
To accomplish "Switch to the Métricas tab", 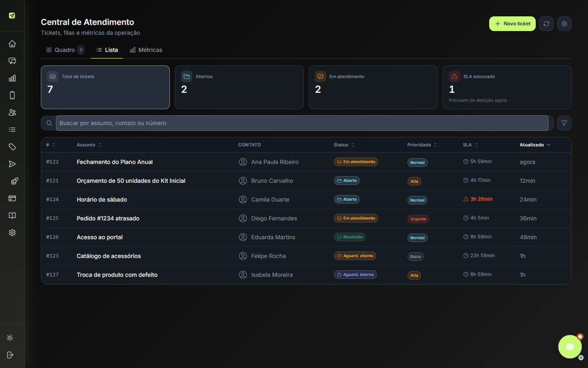I will 146,50.
